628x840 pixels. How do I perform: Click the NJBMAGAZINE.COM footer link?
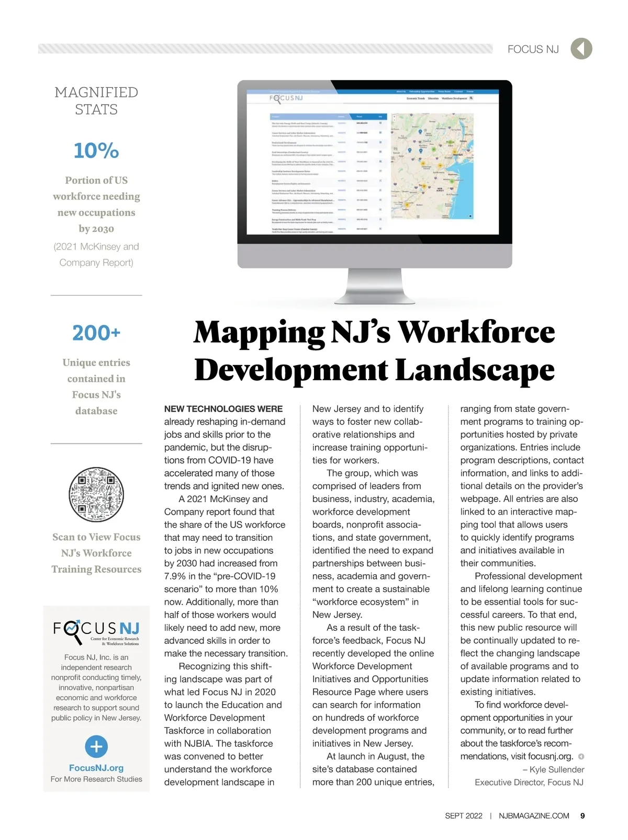[x=534, y=816]
